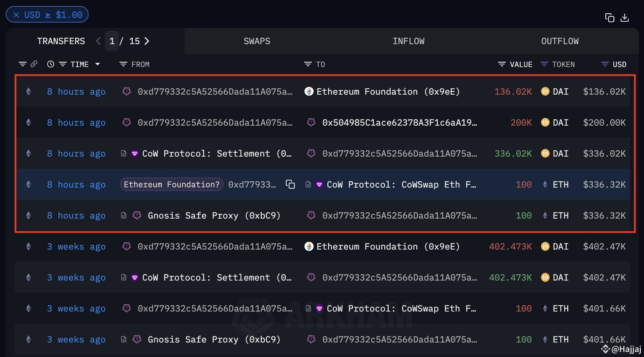Click the entity icon before the 0x504985C1 address
This screenshot has width=644, height=357.
coord(311,122)
